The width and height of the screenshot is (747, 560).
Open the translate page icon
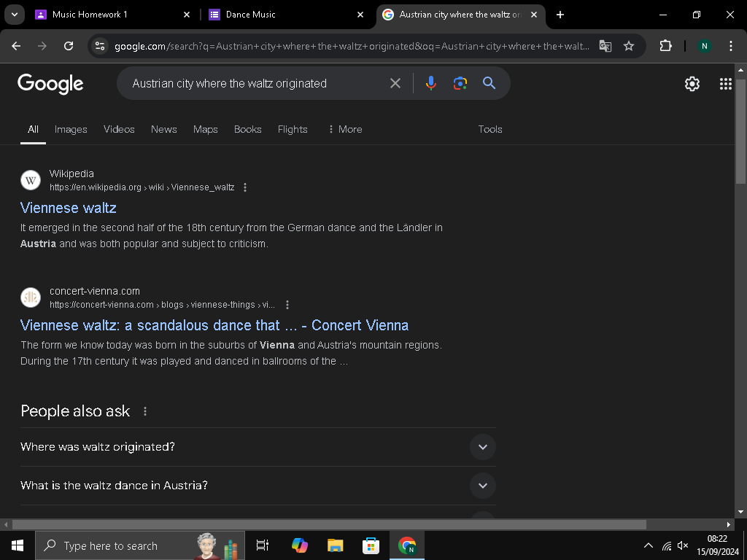click(x=605, y=46)
